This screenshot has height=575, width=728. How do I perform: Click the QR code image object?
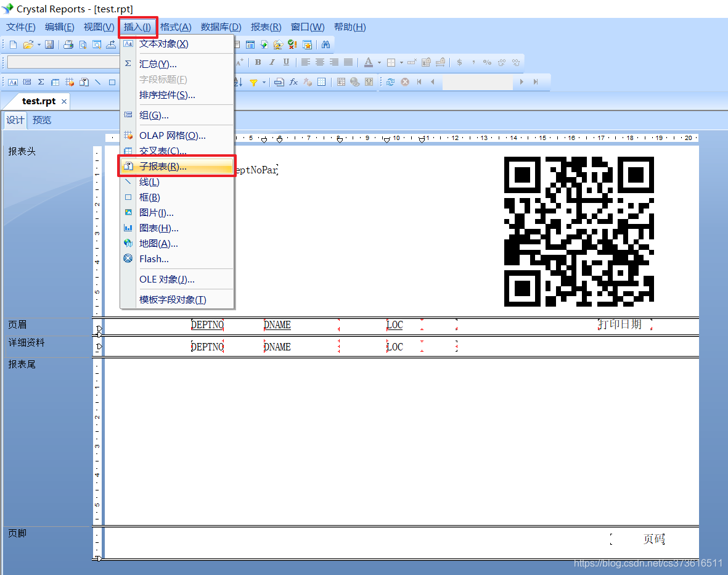(x=579, y=231)
